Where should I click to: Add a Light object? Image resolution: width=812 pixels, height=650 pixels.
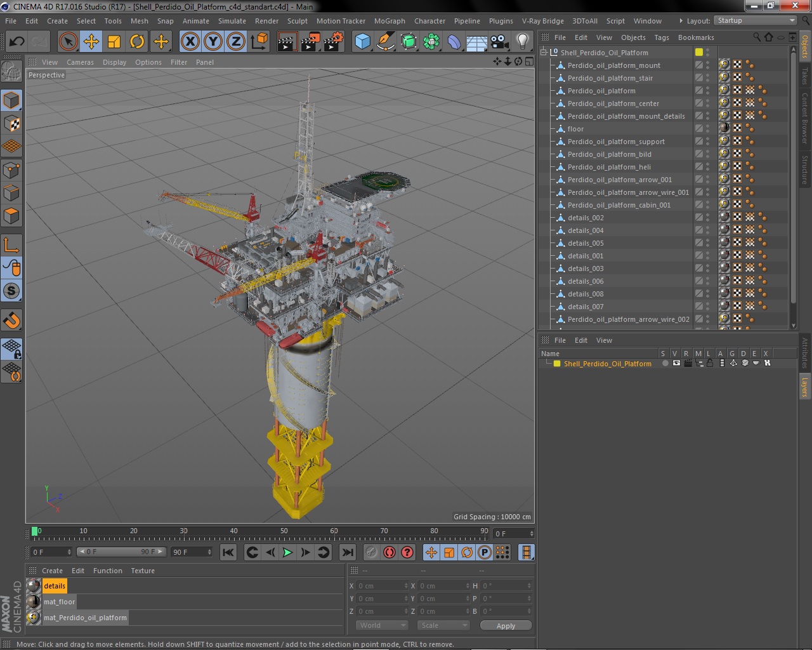click(x=523, y=42)
